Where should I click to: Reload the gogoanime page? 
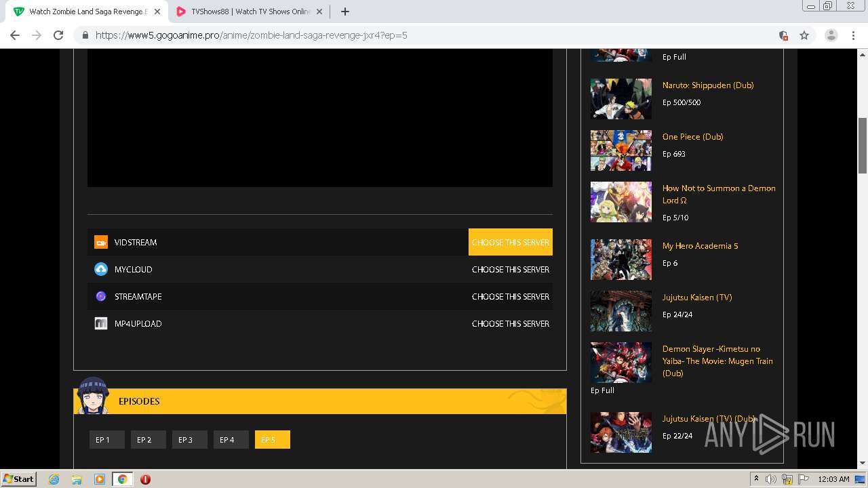click(x=58, y=35)
